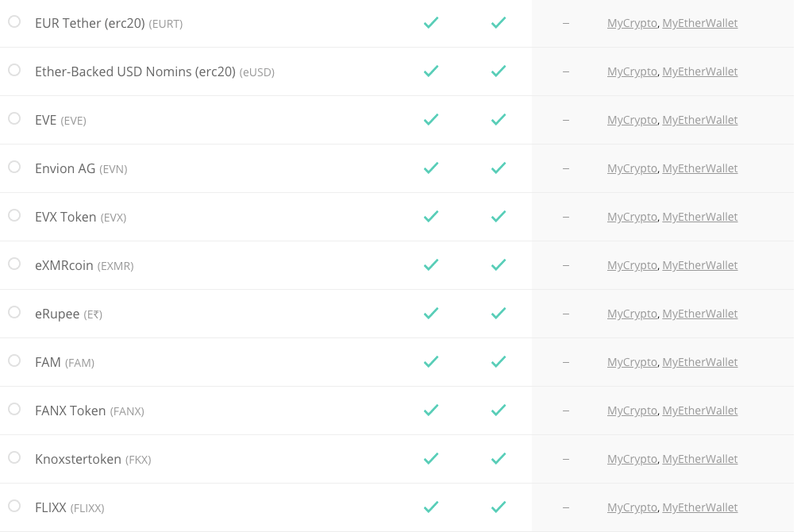
Task: Click first checkmark for Ether-Backed USD Nomins
Action: (431, 71)
